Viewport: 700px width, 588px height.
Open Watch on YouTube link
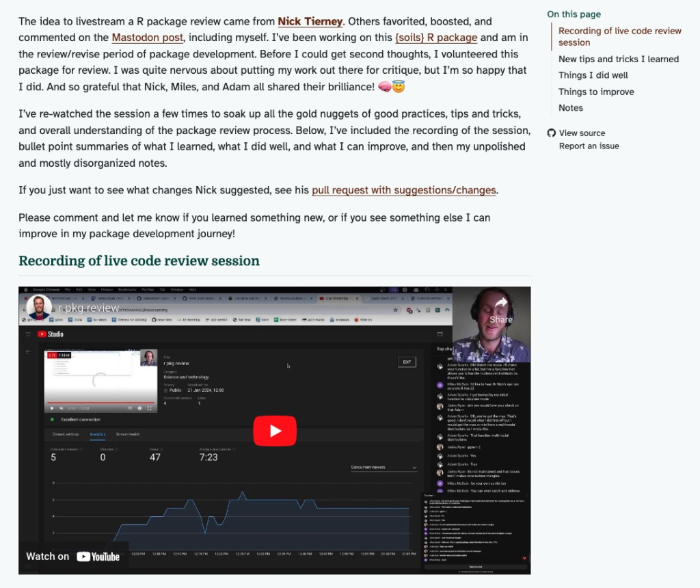pyautogui.click(x=73, y=557)
